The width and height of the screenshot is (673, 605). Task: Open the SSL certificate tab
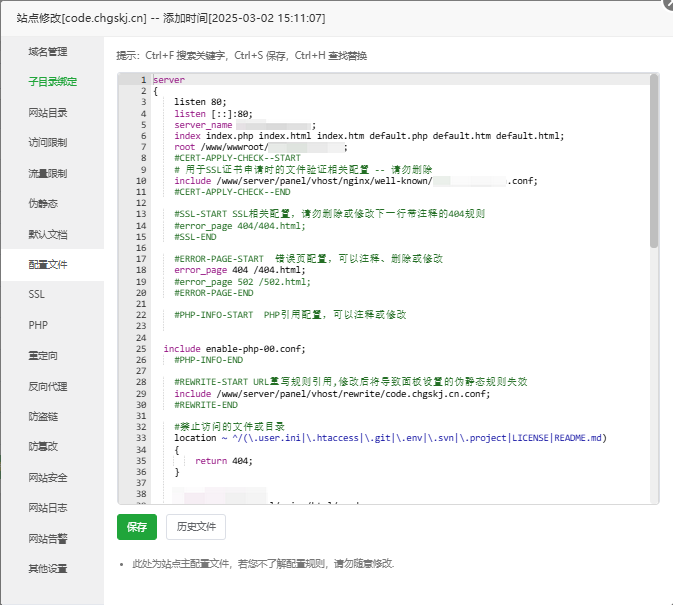coord(37,294)
